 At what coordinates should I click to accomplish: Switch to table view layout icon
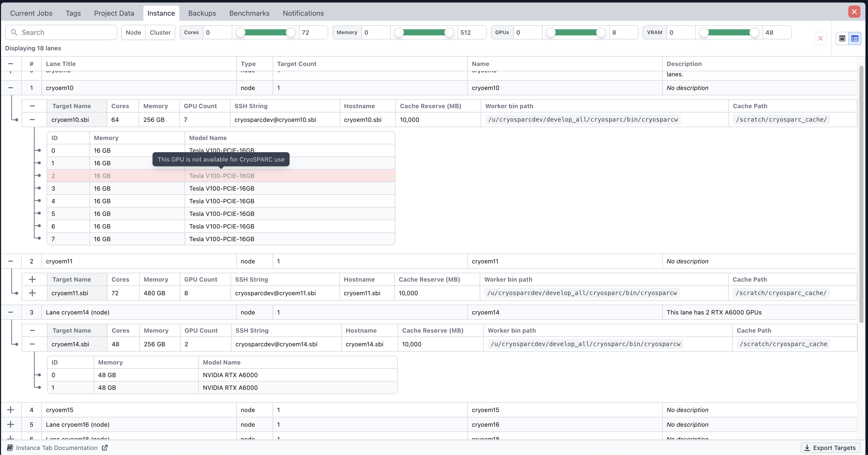pyautogui.click(x=855, y=38)
